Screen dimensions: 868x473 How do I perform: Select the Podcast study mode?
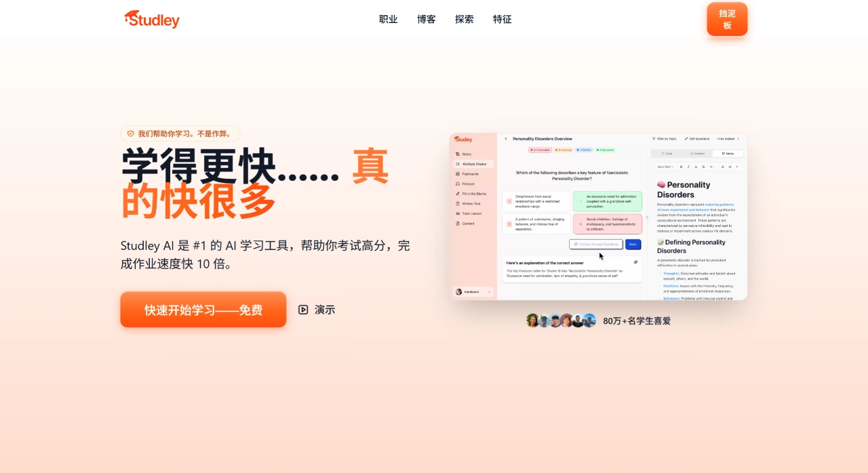pyautogui.click(x=469, y=184)
